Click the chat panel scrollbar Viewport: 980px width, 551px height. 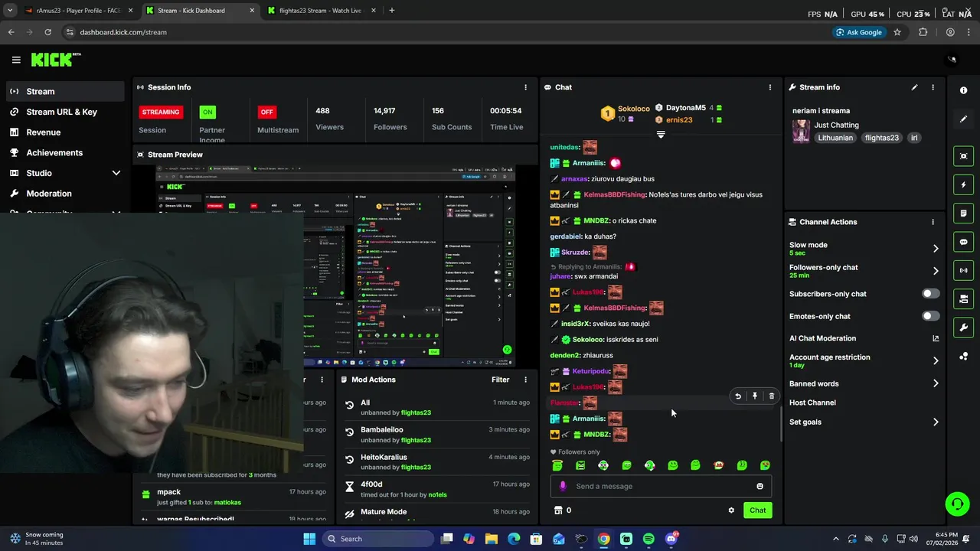pyautogui.click(x=781, y=423)
